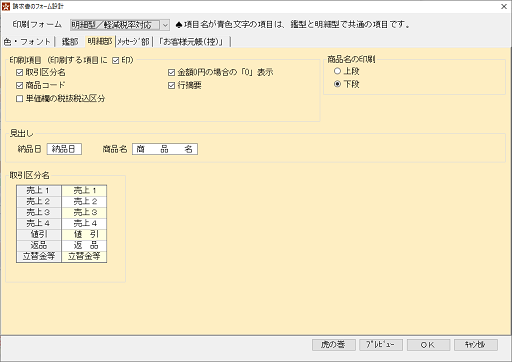Click the 納品日 heading input field

tap(64, 149)
